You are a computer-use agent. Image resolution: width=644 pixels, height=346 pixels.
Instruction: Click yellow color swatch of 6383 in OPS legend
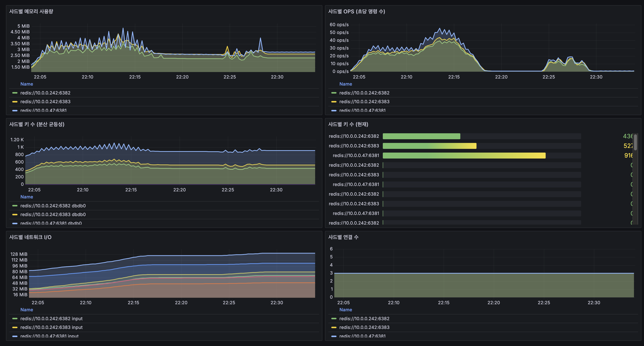tap(334, 102)
